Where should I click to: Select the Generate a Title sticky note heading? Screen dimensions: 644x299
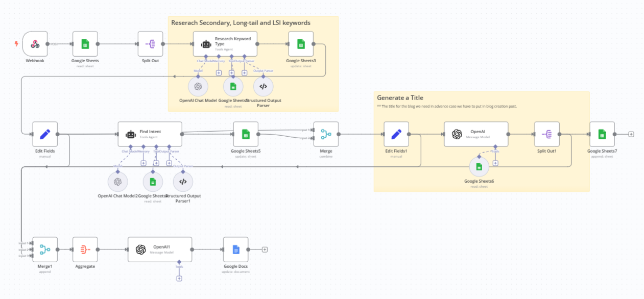[x=400, y=98]
